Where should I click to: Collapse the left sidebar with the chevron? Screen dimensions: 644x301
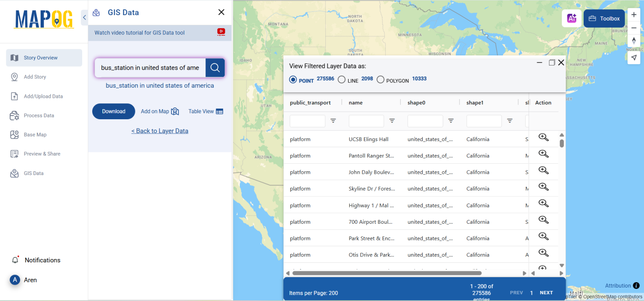(84, 18)
